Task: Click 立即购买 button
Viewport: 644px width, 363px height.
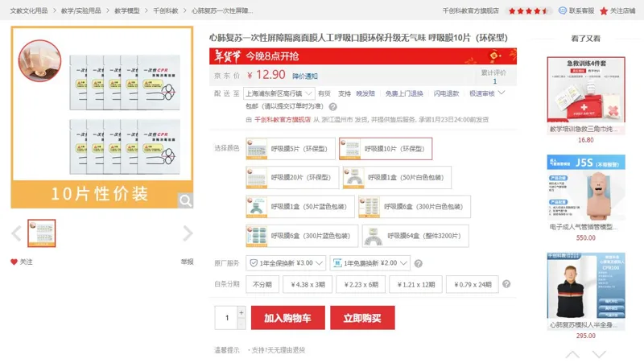Action: click(363, 318)
